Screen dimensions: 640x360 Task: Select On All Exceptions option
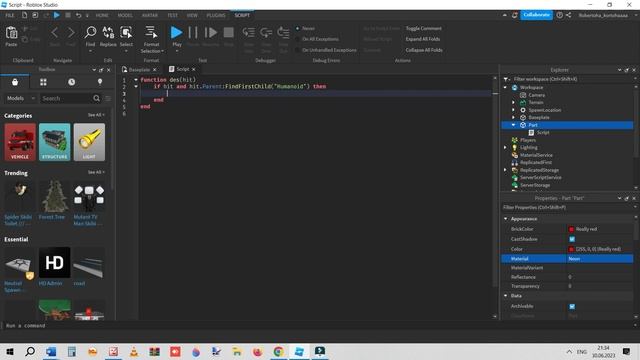point(317,39)
